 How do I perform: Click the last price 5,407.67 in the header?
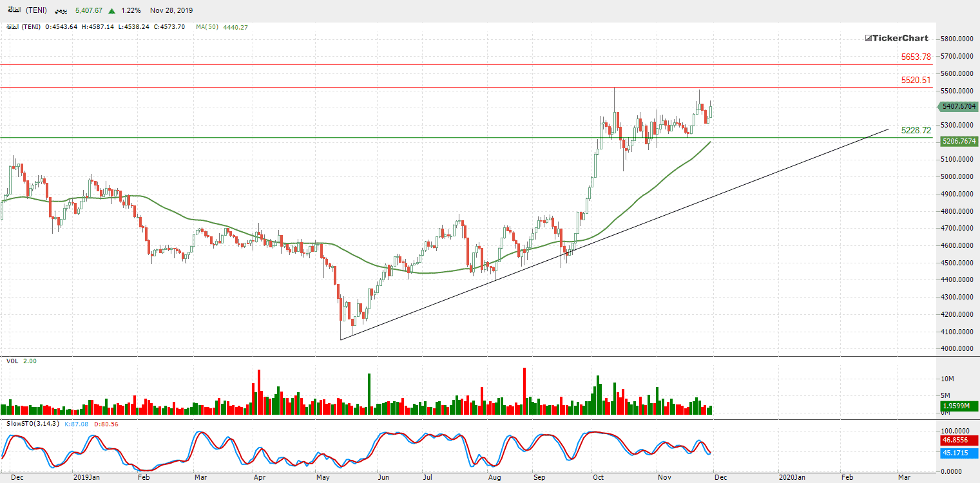pos(89,11)
